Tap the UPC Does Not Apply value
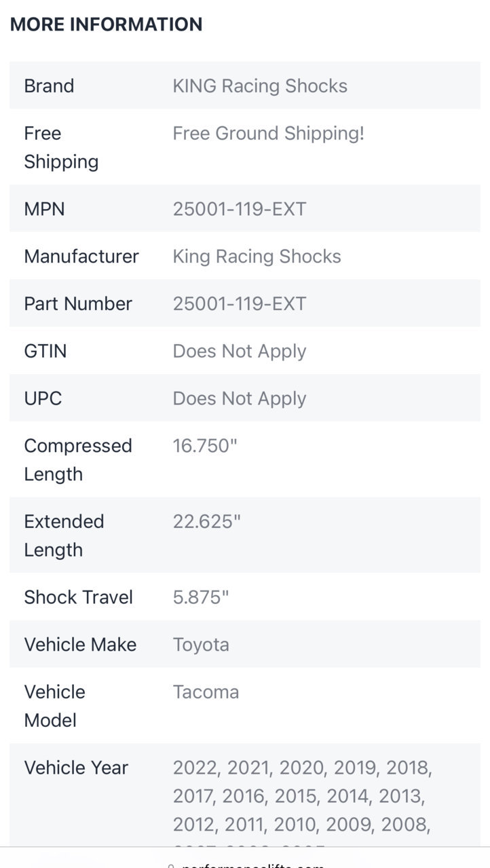490x868 pixels. (x=240, y=399)
